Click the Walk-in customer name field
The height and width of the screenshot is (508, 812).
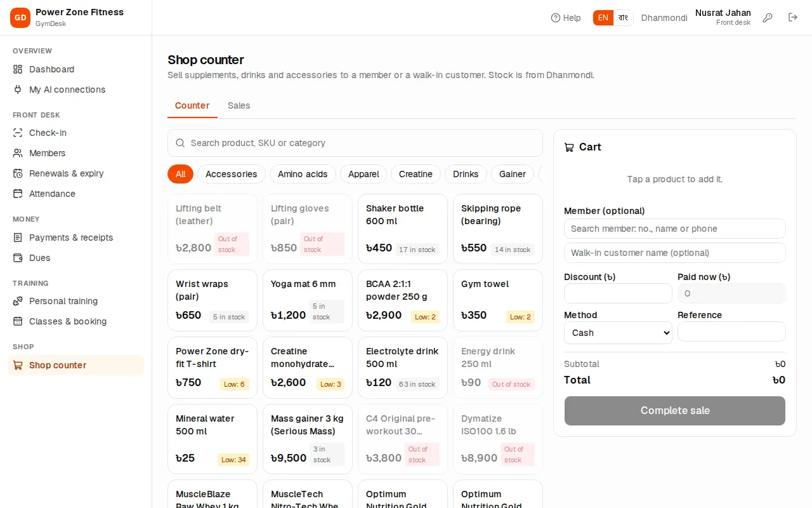click(675, 253)
